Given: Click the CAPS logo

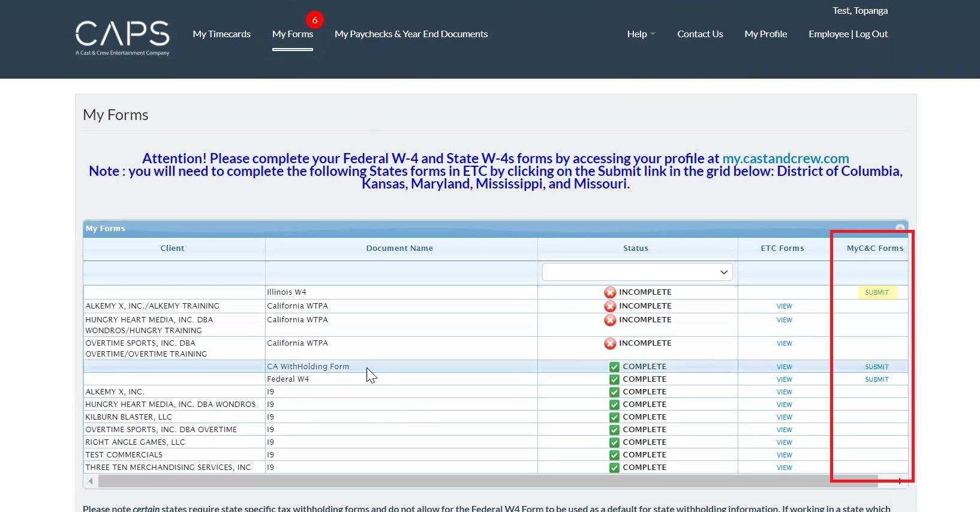Looking at the screenshot, I should [122, 37].
